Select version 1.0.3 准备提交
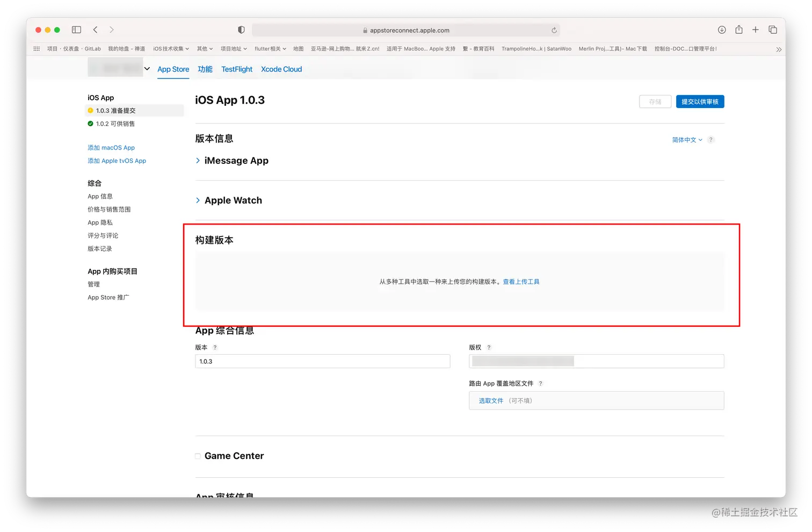The width and height of the screenshot is (812, 532). [x=134, y=111]
